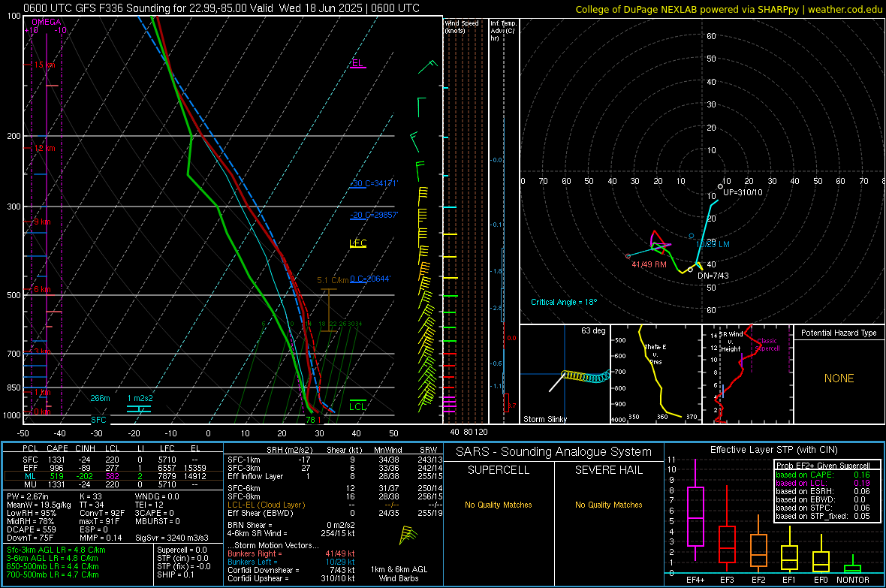886x588 pixels.
Task: Click the green LCL level marker
Action: [x=357, y=406]
